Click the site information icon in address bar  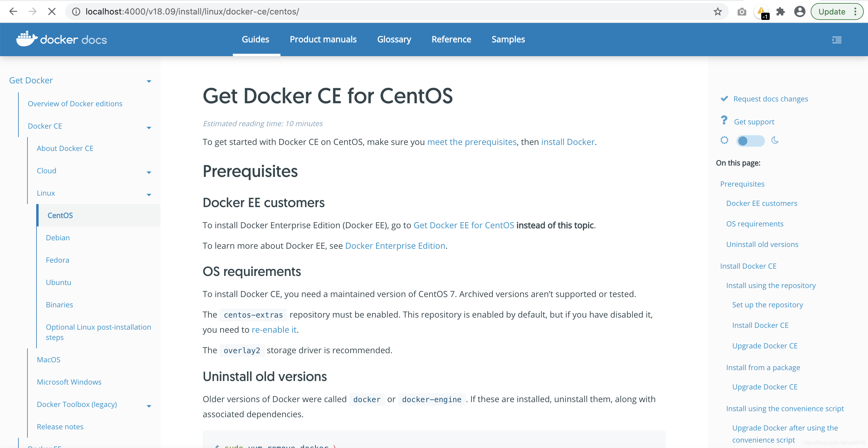click(77, 11)
